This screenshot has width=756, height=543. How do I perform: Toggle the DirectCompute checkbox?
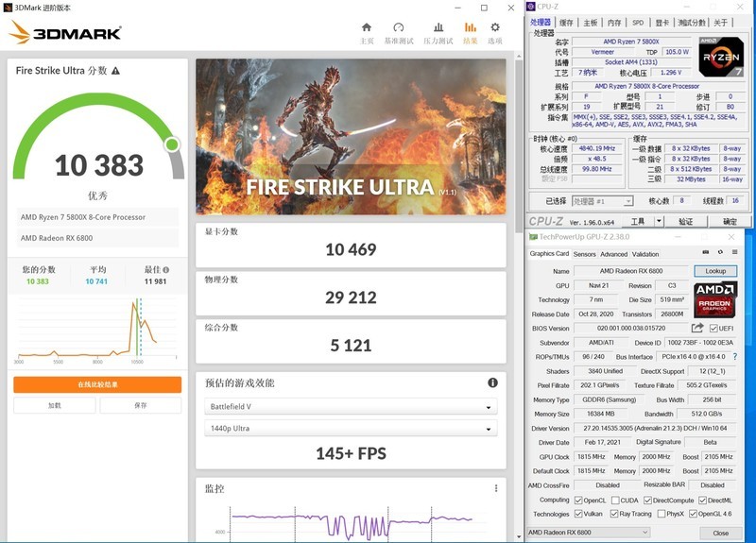pos(647,501)
